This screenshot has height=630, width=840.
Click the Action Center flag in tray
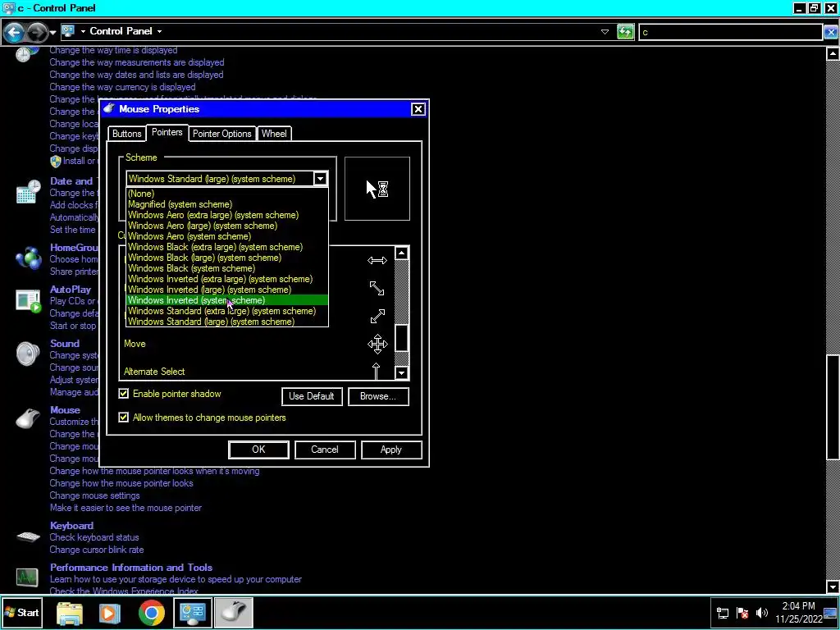[x=742, y=613]
